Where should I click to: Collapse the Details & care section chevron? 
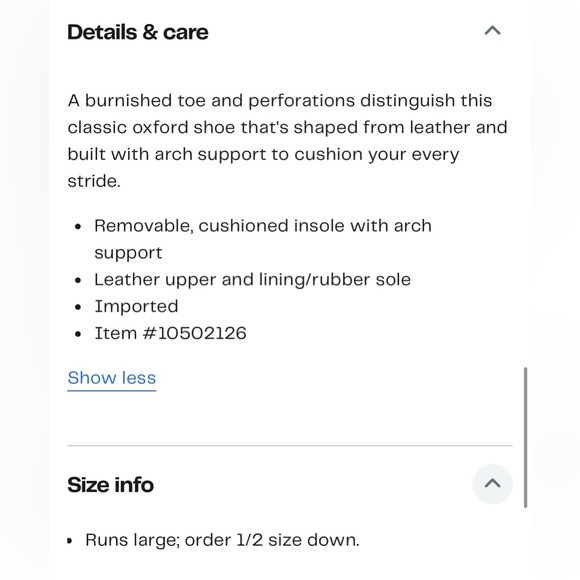(x=492, y=31)
